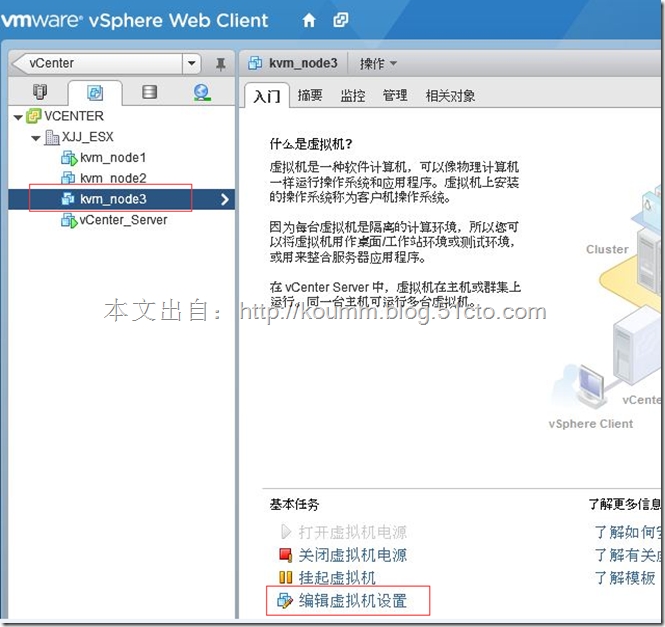Collapse the VCENTER tree node
Screen dimensions: 665x627
[18, 117]
